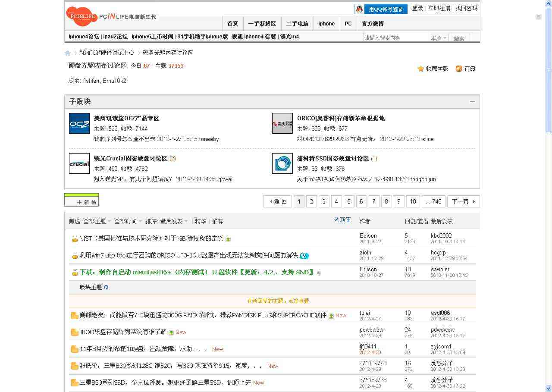The width and height of the screenshot is (552, 392).
Task: Click the lock icon of ORICO UF3-16 thread
Action: 75,256
